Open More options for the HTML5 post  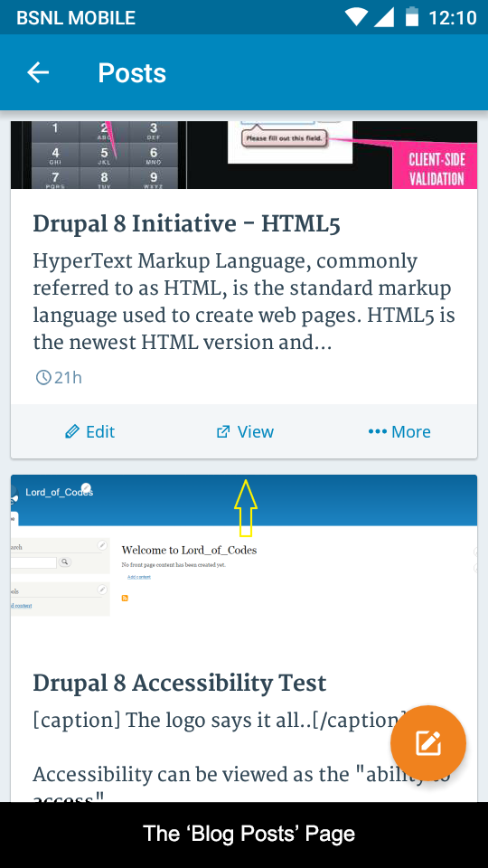tap(399, 432)
